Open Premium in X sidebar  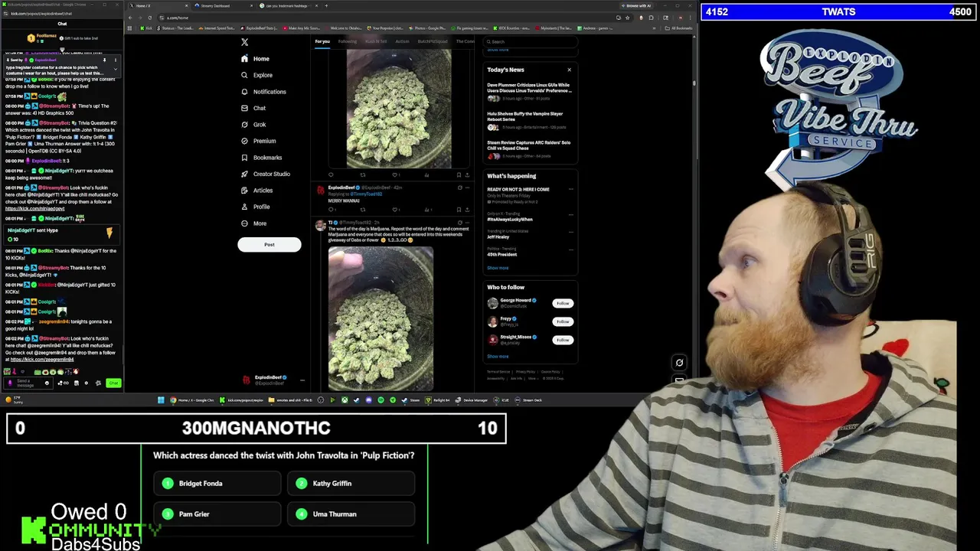(258, 141)
